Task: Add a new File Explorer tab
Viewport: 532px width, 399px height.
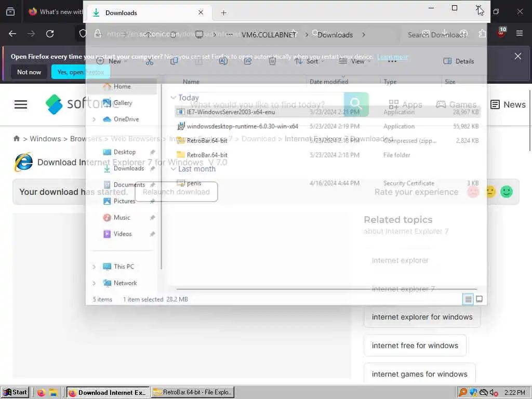Action: [223, 13]
